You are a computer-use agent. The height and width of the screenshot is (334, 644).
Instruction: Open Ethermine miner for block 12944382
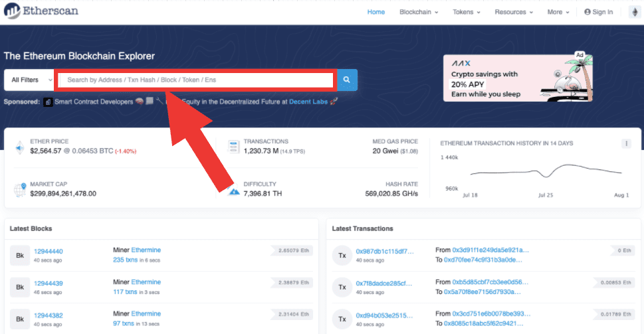pos(146,313)
